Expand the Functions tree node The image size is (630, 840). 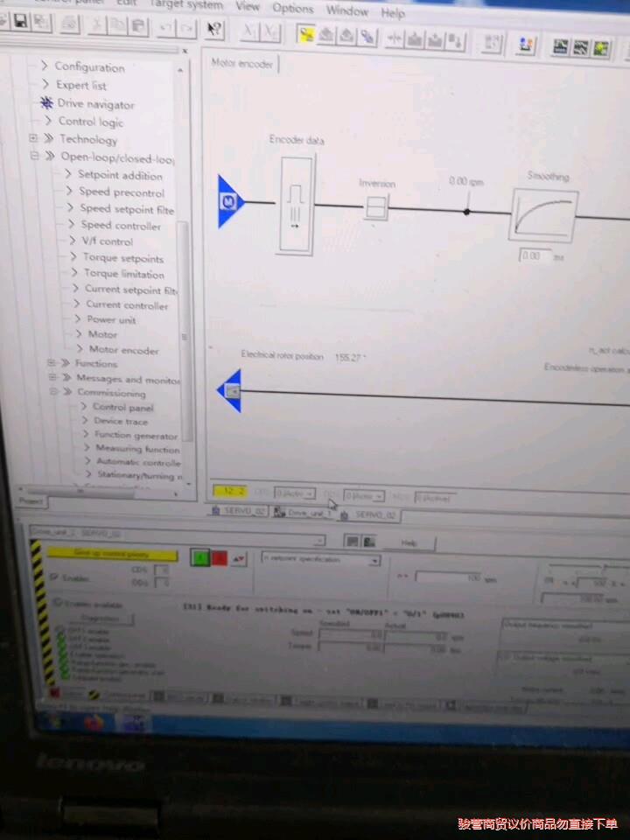click(52, 362)
